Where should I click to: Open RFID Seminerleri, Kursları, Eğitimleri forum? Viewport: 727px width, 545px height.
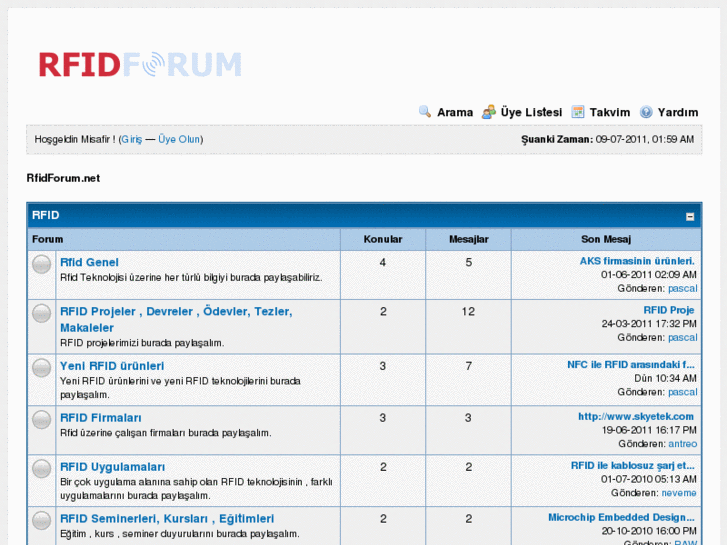pos(167,519)
